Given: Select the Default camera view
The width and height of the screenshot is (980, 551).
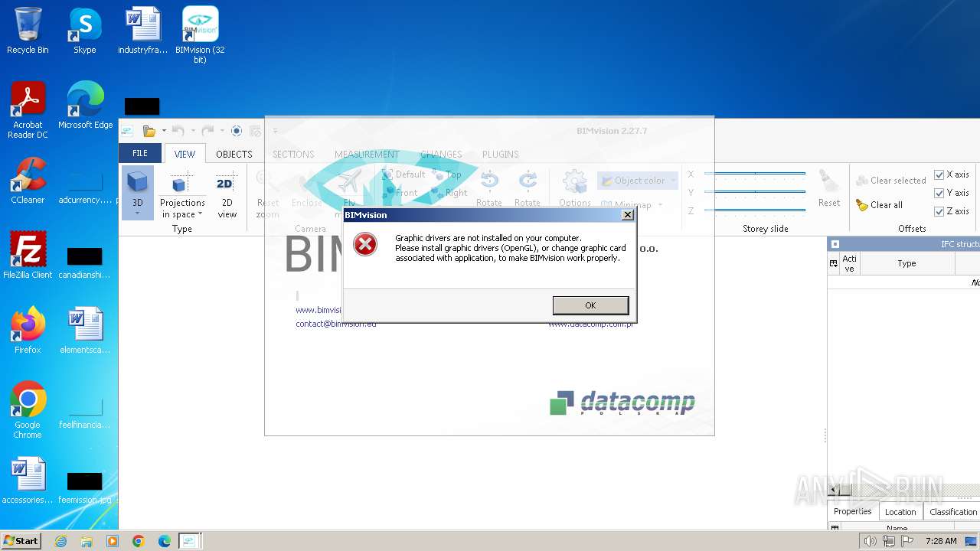Looking at the screenshot, I should 403,174.
